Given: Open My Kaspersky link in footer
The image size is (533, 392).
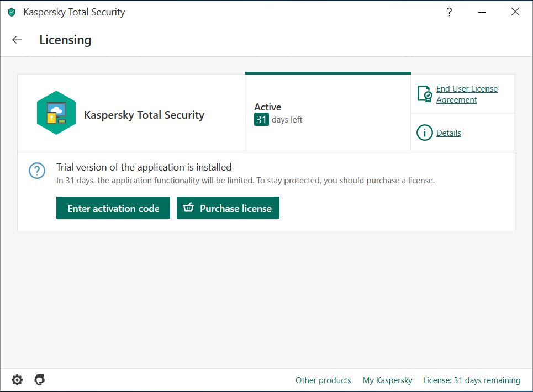Looking at the screenshot, I should click(x=387, y=380).
